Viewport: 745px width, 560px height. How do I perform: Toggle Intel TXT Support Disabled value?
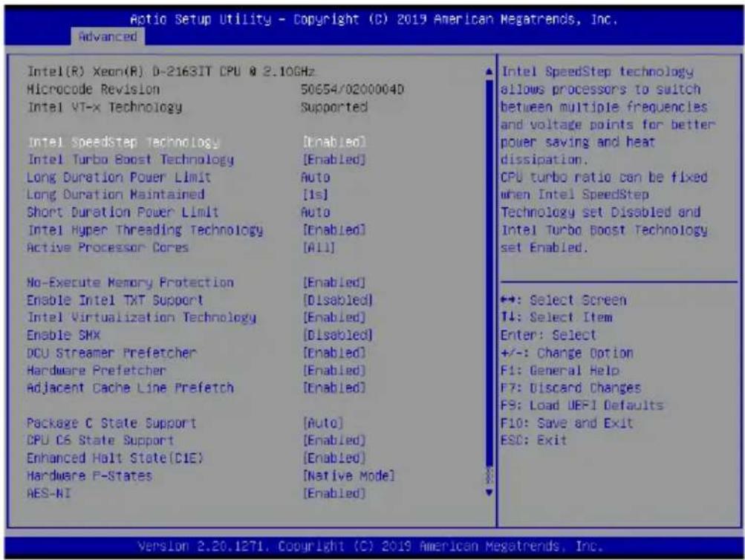(x=338, y=300)
